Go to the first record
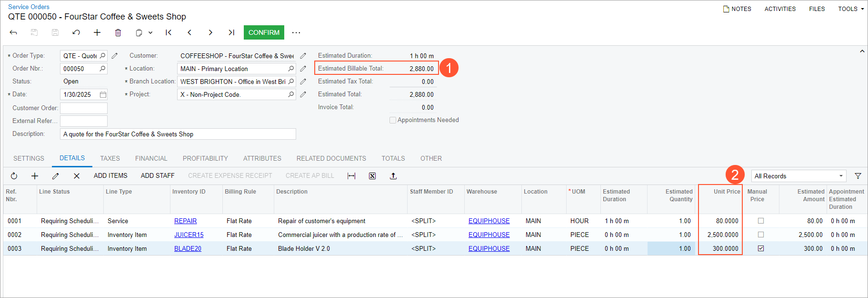The width and height of the screenshot is (868, 298). pyautogui.click(x=169, y=32)
